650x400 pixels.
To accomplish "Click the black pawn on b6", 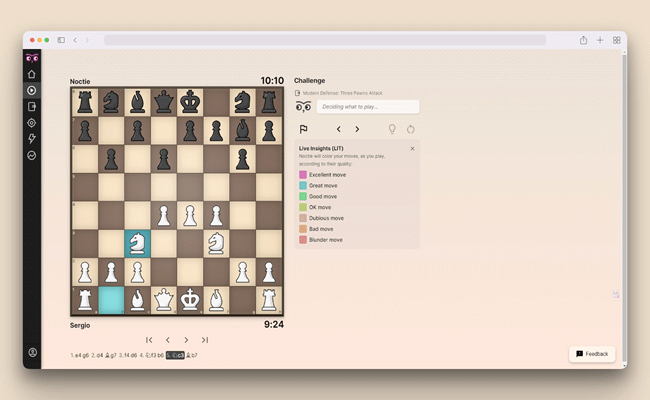I will point(111,159).
